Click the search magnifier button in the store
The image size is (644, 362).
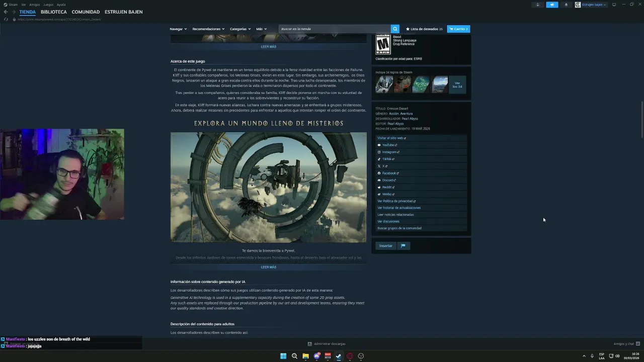[395, 29]
